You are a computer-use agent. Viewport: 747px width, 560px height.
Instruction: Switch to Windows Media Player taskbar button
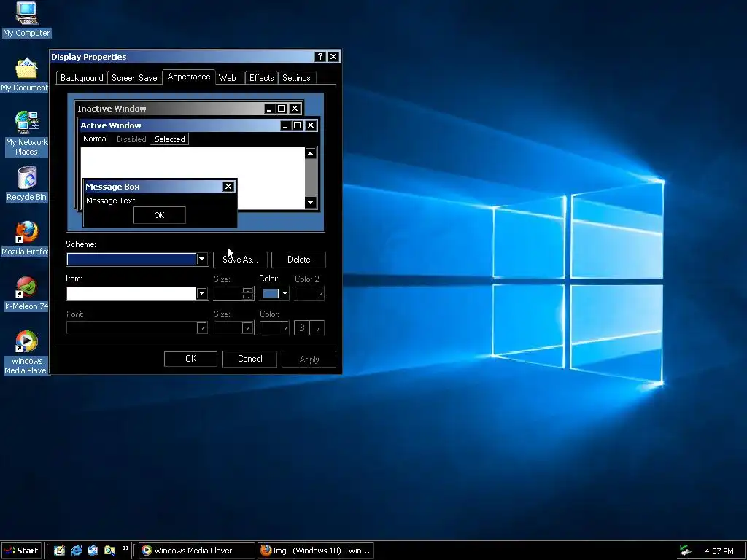197,551
